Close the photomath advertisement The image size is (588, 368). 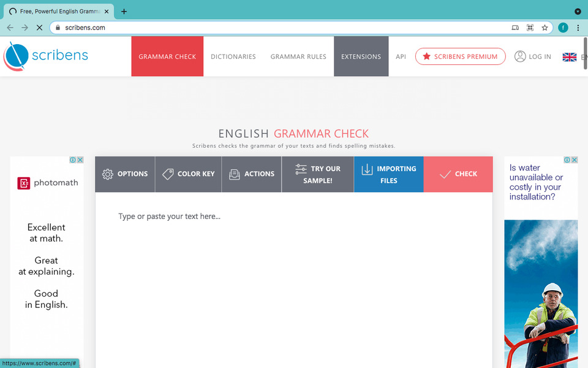coord(80,159)
